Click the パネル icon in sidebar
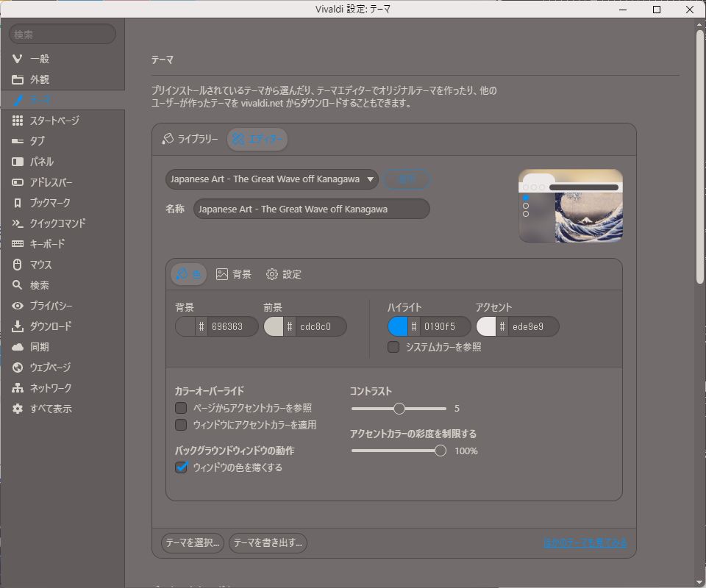Image resolution: width=706 pixels, height=588 pixels. (17, 162)
